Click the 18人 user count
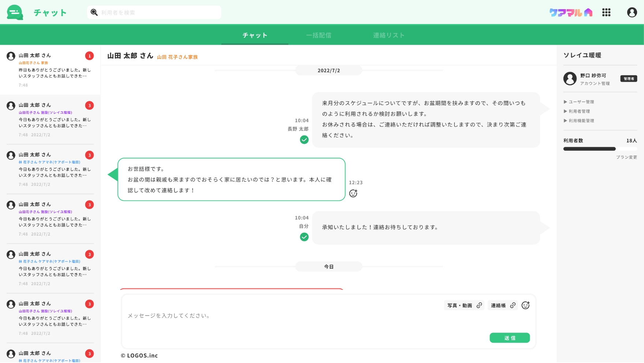The height and width of the screenshot is (363, 644). (632, 141)
